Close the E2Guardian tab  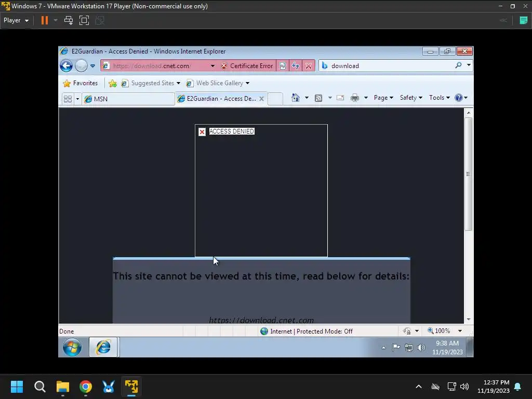pos(262,99)
